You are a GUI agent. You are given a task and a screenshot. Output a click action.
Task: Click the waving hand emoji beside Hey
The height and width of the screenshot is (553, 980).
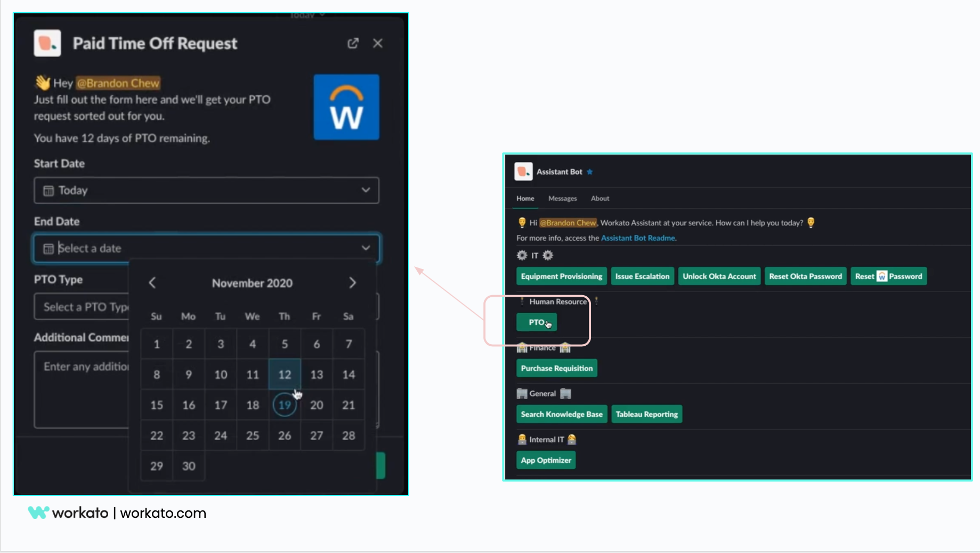[43, 83]
